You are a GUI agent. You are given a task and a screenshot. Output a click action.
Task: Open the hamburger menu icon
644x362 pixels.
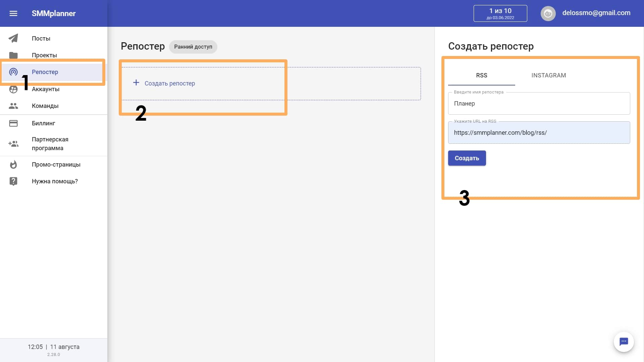click(x=13, y=13)
